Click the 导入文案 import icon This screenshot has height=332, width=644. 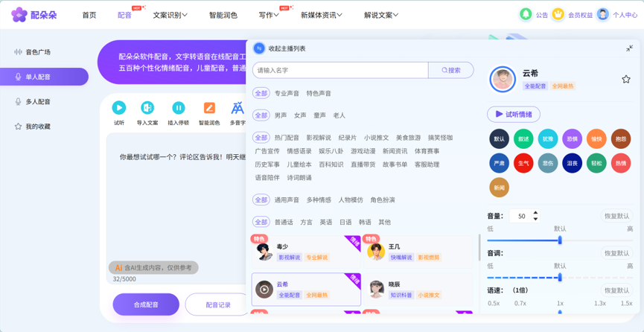[147, 108]
